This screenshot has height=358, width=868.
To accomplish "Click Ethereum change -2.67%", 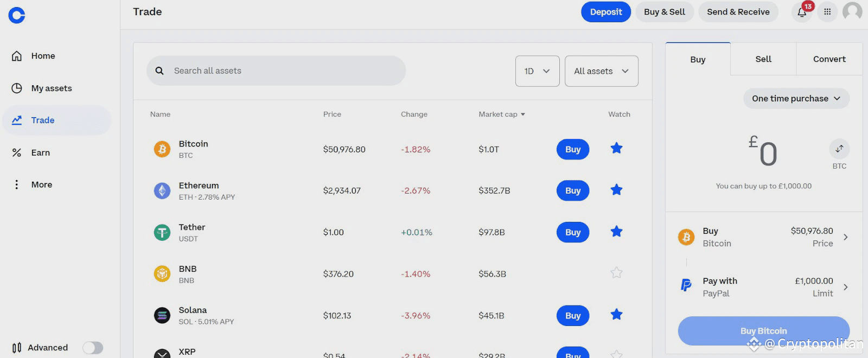I will [x=416, y=190].
